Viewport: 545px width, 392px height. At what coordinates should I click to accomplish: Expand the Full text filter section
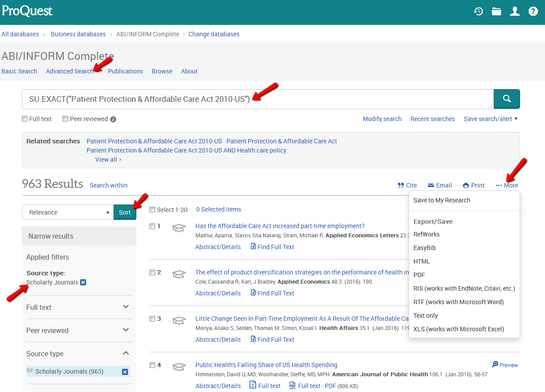(79, 307)
